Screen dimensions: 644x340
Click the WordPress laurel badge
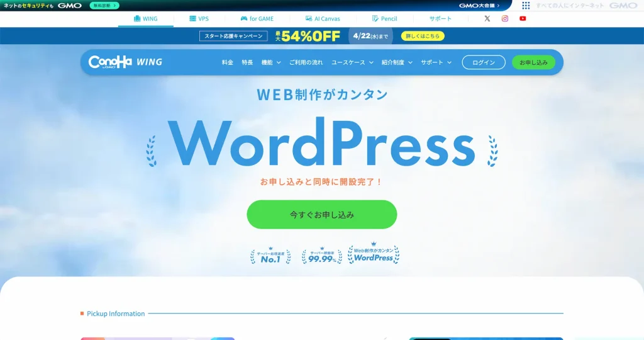tap(374, 254)
